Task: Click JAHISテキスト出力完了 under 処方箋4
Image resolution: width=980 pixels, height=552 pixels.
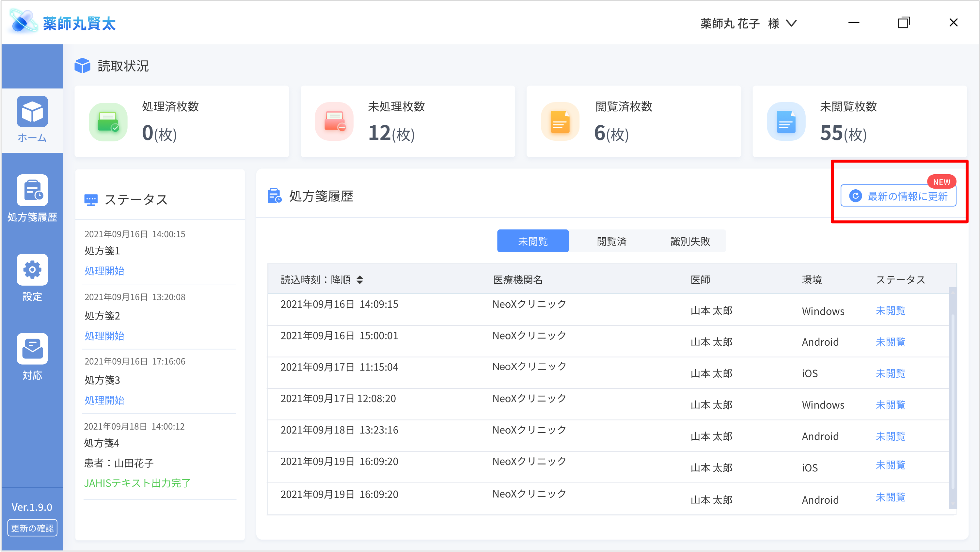Action: click(x=137, y=483)
